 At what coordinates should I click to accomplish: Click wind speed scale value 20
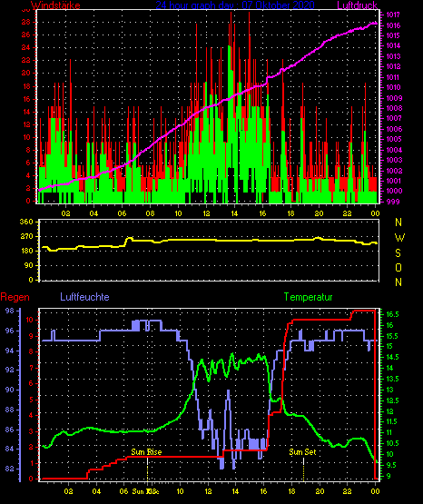coord(26,73)
